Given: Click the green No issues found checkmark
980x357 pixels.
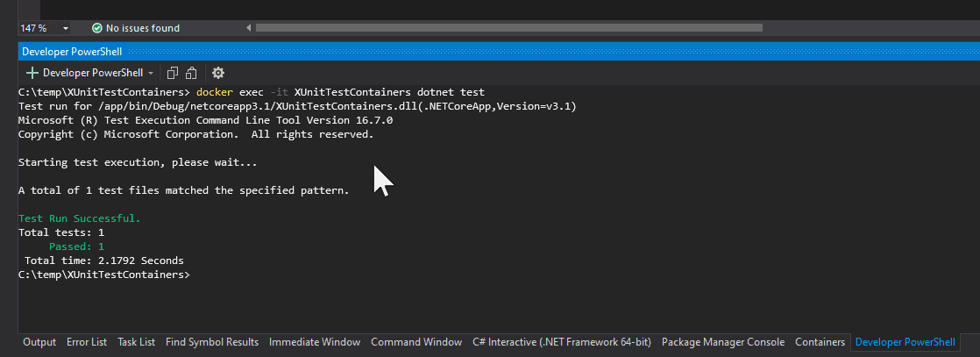Looking at the screenshot, I should click(x=96, y=28).
